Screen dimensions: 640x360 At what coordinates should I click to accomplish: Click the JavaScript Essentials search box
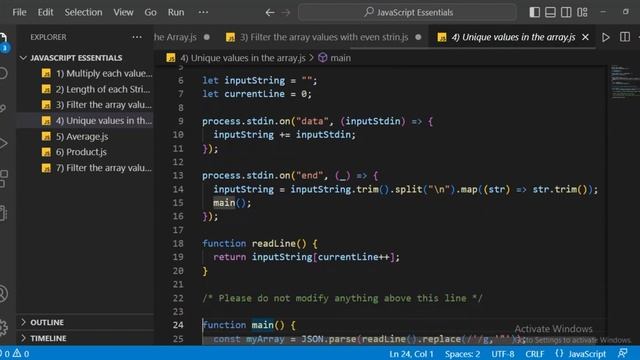pyautogui.click(x=407, y=12)
